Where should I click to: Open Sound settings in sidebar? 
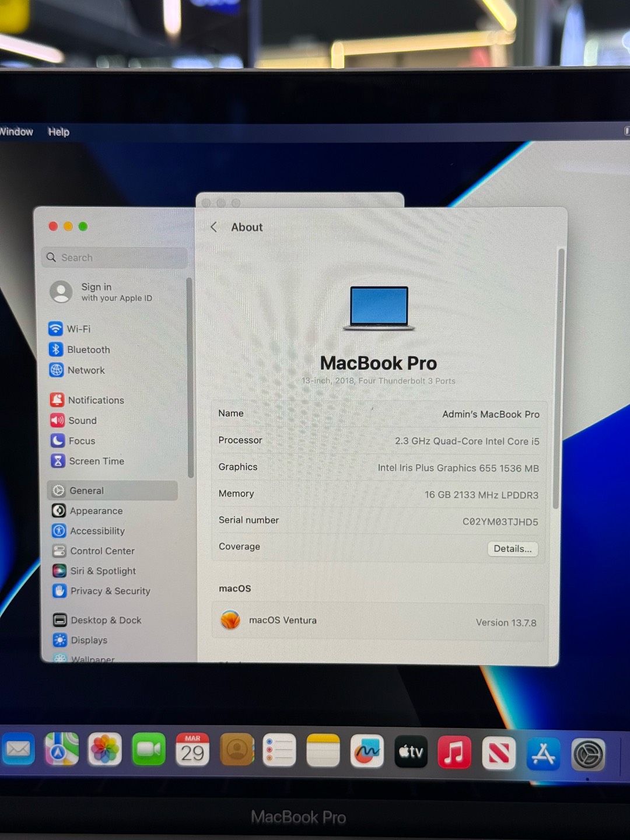point(73,421)
